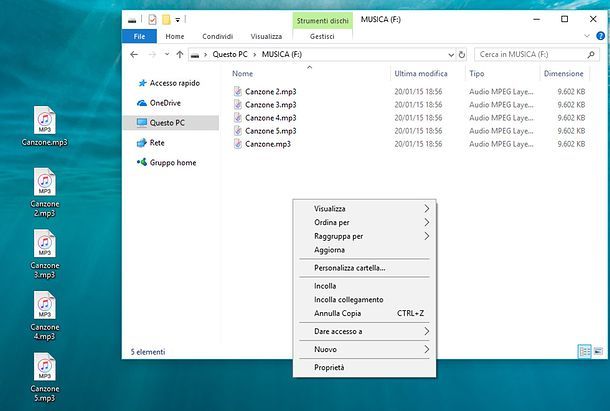Switch to Details view icon in status bar

point(585,351)
